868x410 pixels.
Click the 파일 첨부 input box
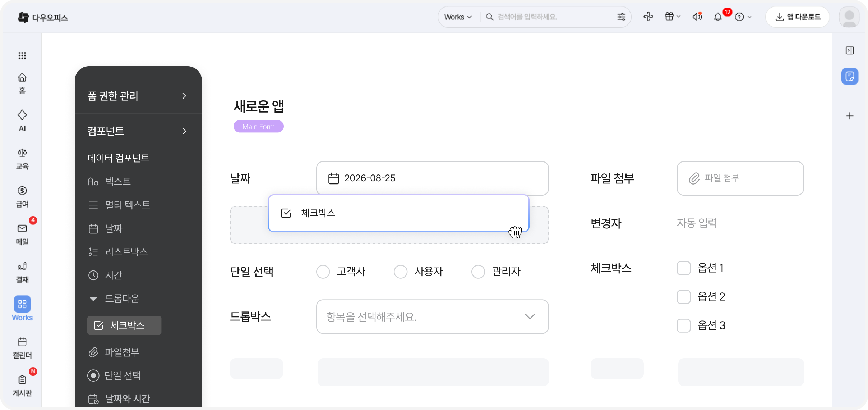coord(740,178)
